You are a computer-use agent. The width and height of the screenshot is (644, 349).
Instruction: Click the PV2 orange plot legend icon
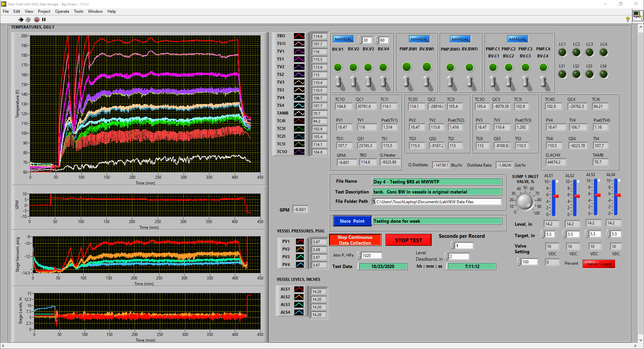click(x=300, y=249)
